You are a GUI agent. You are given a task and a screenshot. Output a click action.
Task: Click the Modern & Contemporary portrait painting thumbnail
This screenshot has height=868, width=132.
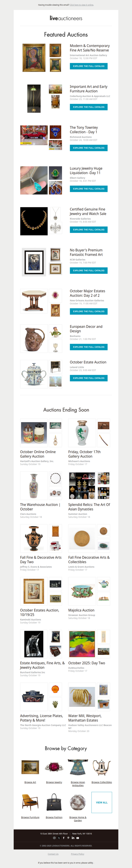point(34,58)
